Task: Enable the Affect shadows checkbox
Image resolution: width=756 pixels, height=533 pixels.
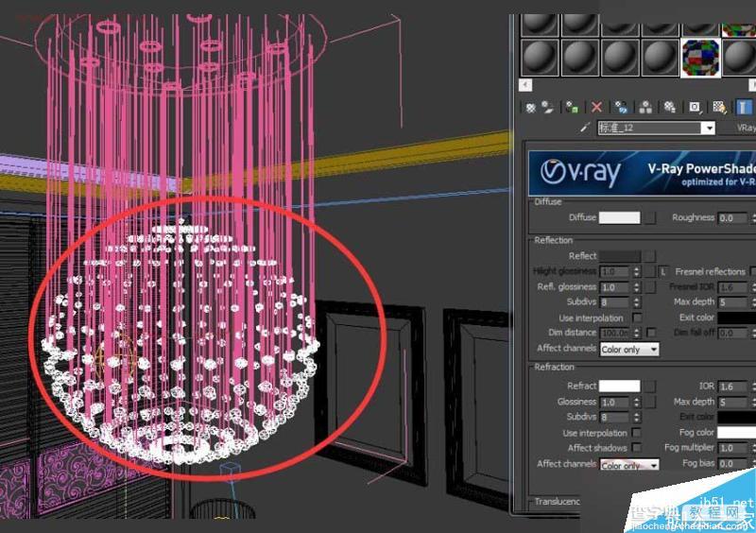Action: pos(637,448)
